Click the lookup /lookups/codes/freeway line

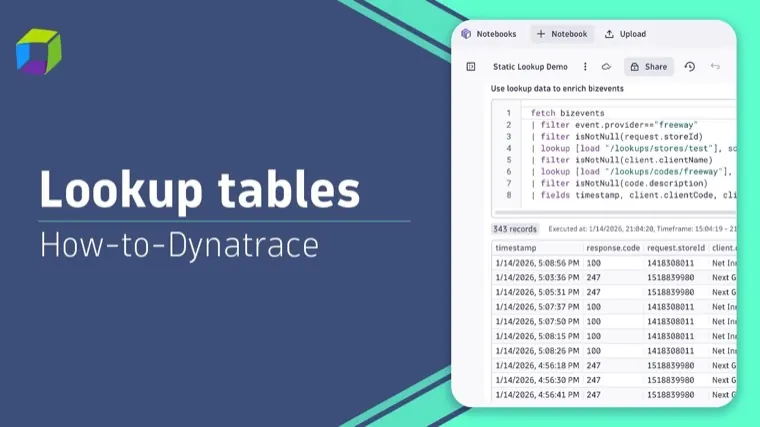click(632, 172)
